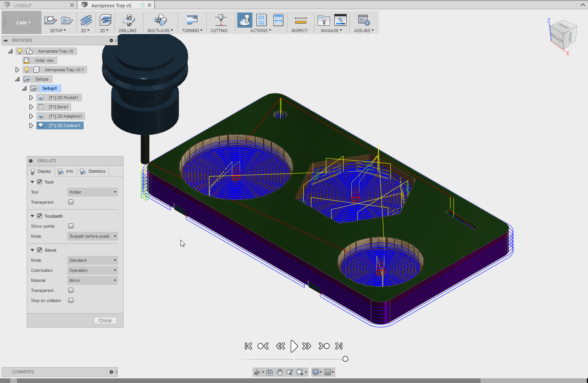This screenshot has height=383, width=588.
Task: Click the Turning icon
Action: click(192, 20)
